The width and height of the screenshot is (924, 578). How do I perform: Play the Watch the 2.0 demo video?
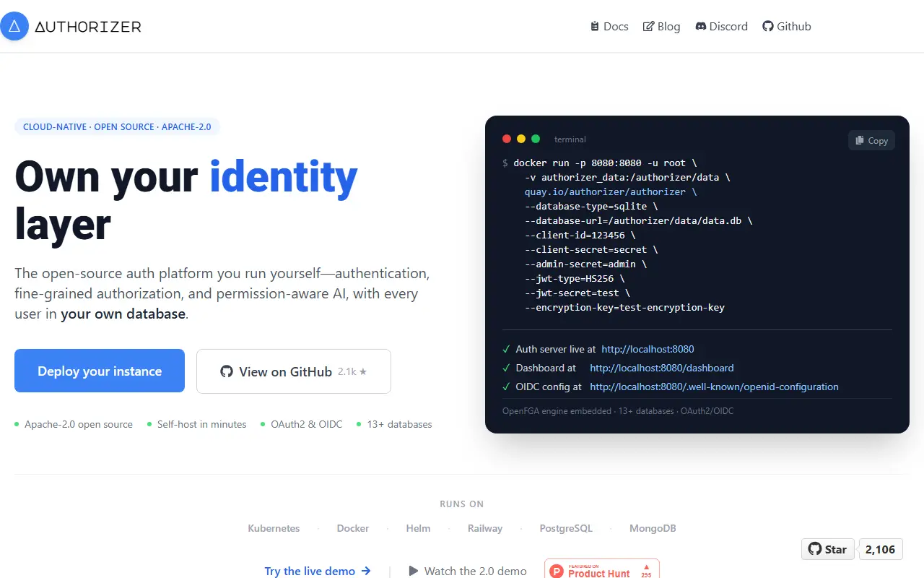[468, 571]
